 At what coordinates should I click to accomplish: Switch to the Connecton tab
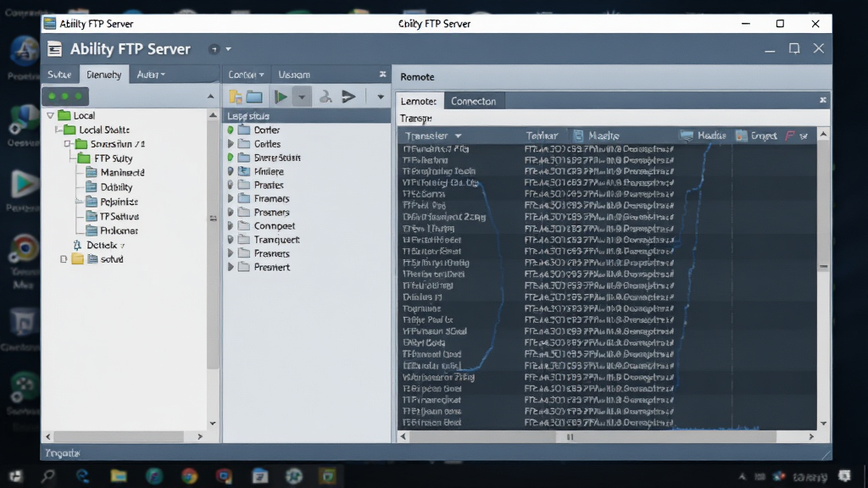pyautogui.click(x=473, y=102)
